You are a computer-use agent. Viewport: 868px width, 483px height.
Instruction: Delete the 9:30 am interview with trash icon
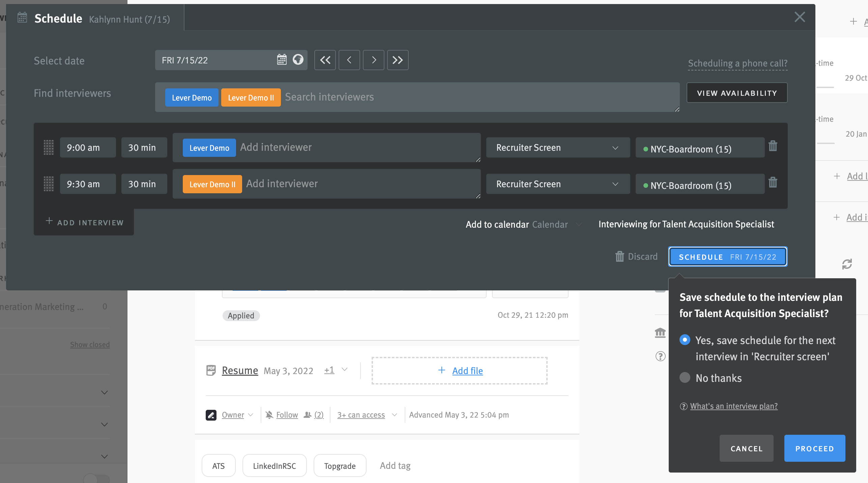(x=773, y=182)
